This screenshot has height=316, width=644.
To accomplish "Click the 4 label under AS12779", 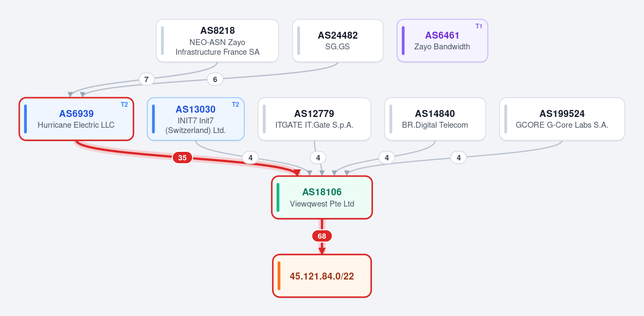I will (x=318, y=158).
